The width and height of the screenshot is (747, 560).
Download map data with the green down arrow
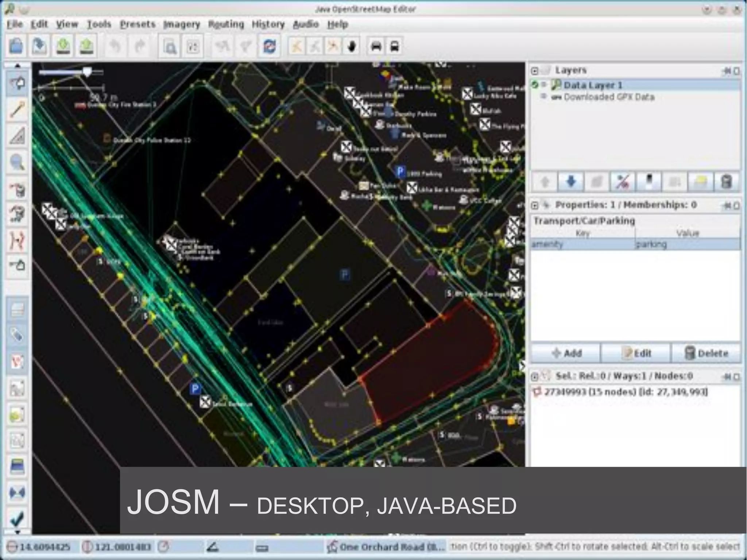point(63,46)
